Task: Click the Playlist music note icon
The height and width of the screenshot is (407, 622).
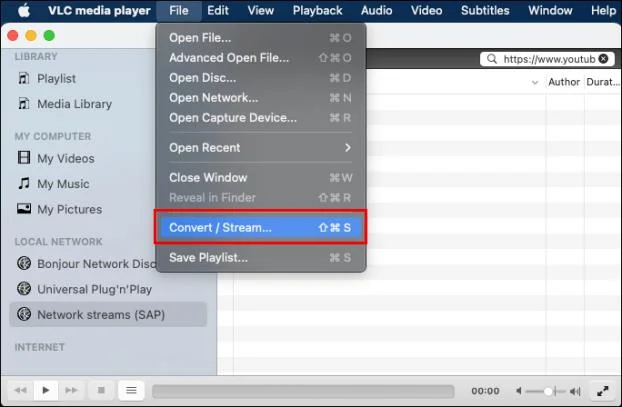Action: (23, 78)
